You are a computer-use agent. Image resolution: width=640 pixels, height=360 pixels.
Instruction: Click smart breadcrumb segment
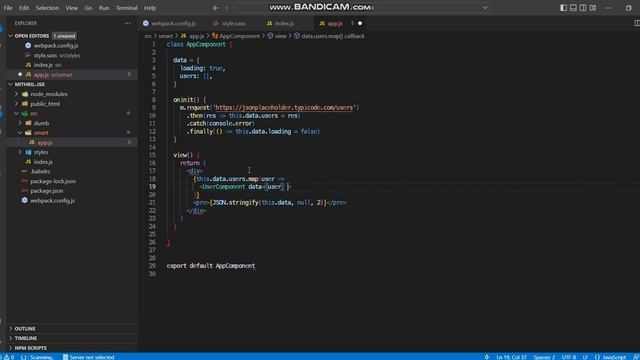coord(165,36)
